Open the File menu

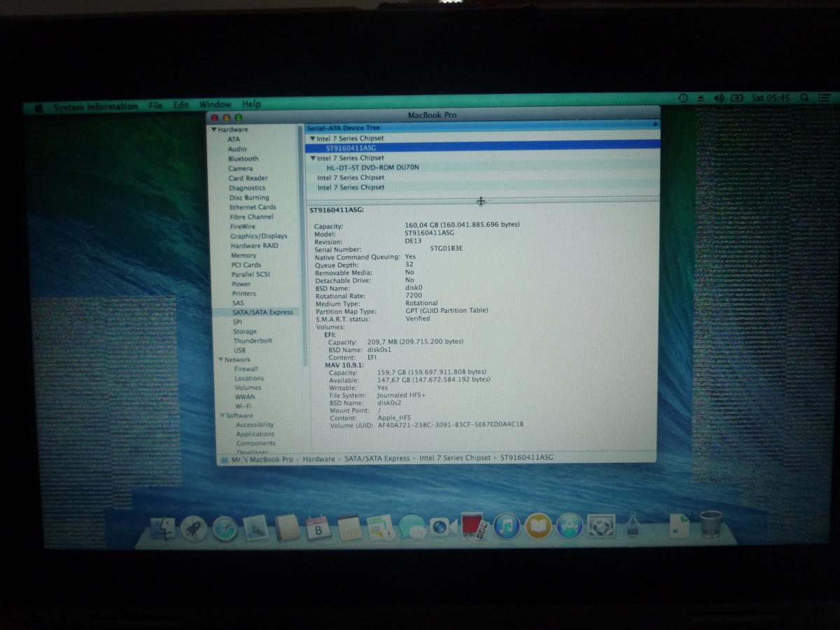pyautogui.click(x=155, y=106)
